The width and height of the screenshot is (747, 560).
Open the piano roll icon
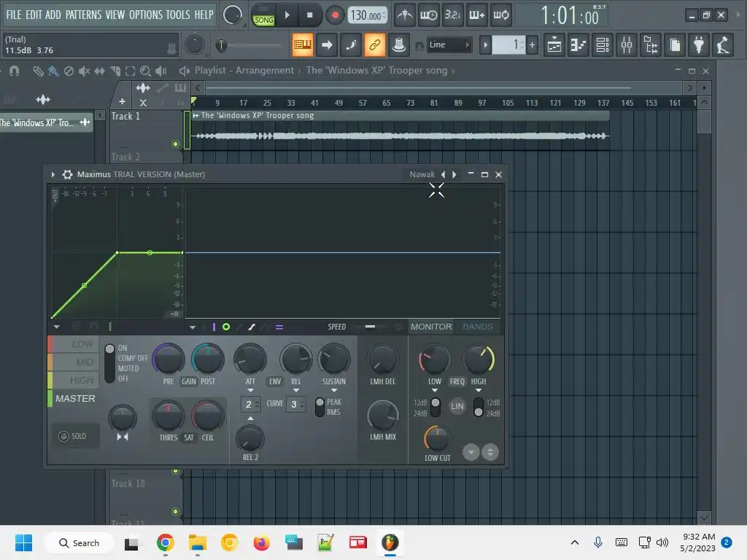coord(578,45)
